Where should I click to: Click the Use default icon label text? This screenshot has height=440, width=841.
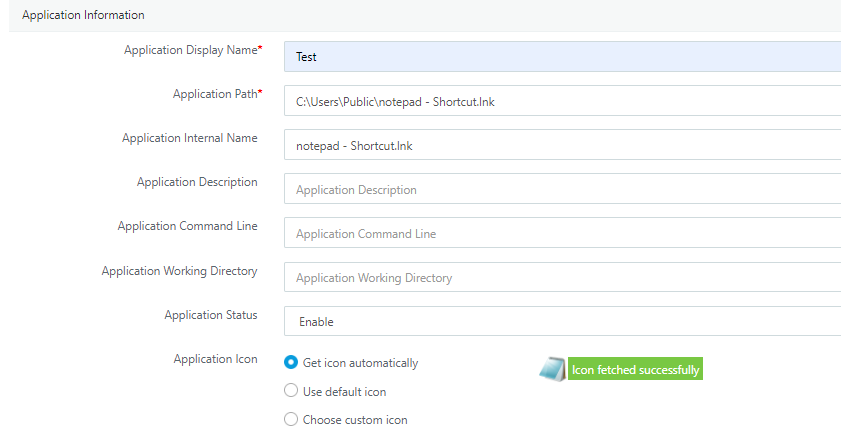click(x=344, y=392)
